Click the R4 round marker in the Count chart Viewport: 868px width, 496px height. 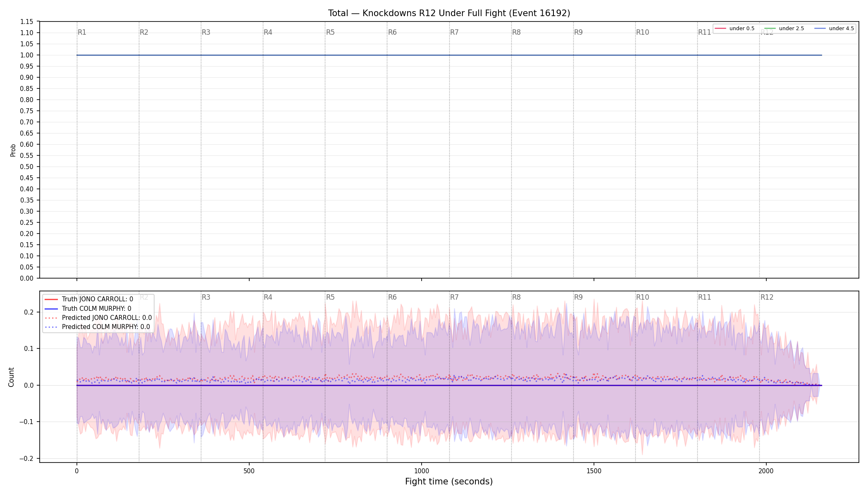coord(268,297)
